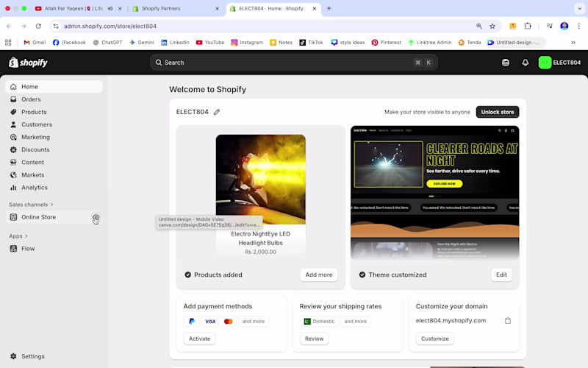Screen dimensions: 588x368
Task: Open LinkedIn bookmark
Action: coord(175,43)
